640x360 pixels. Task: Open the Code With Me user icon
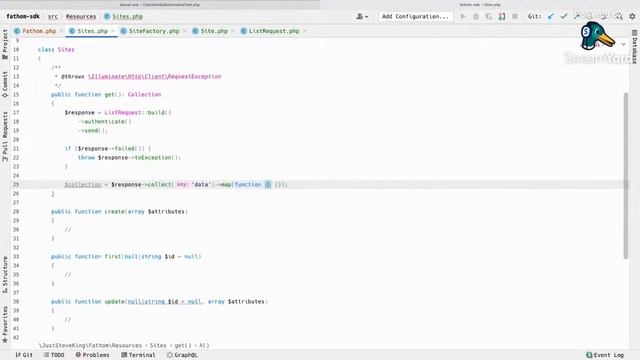tap(362, 16)
